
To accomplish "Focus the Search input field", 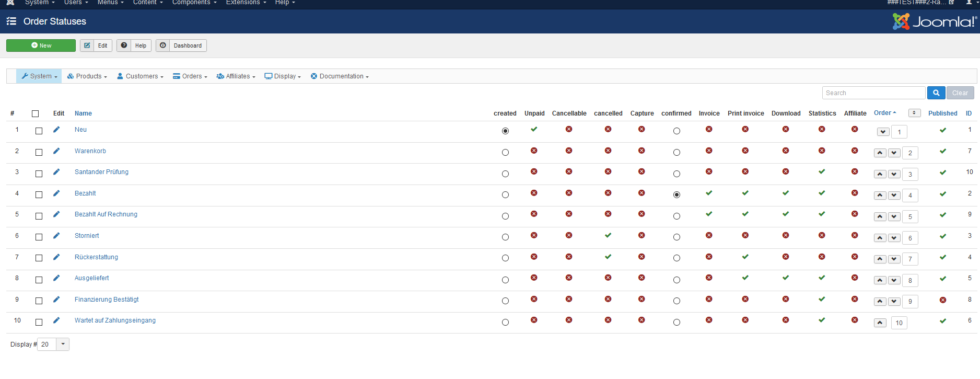I will (873, 93).
